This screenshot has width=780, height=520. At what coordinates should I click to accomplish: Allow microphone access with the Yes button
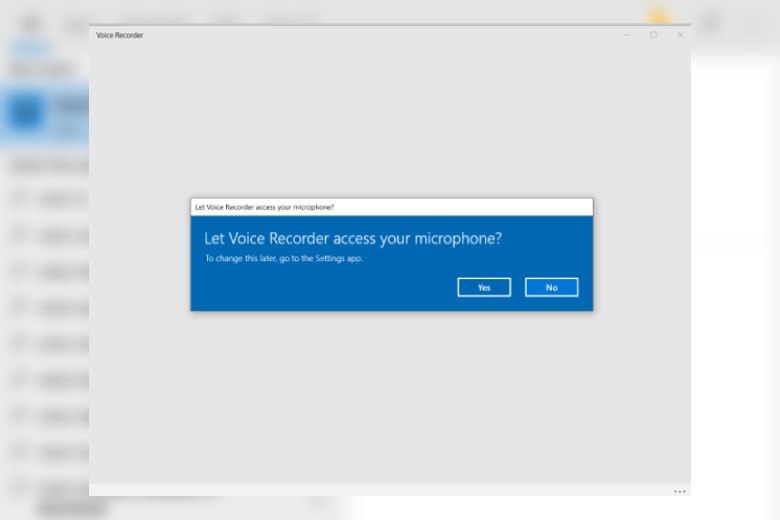(484, 287)
